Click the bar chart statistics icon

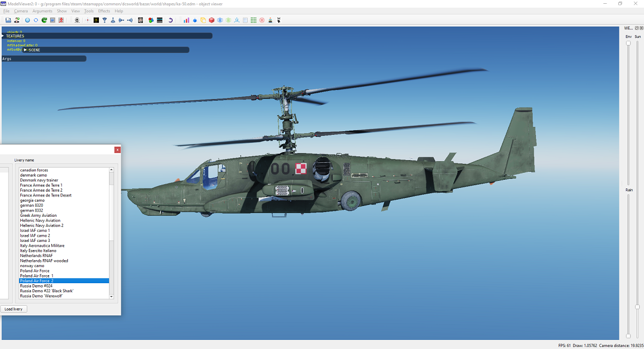tap(186, 20)
